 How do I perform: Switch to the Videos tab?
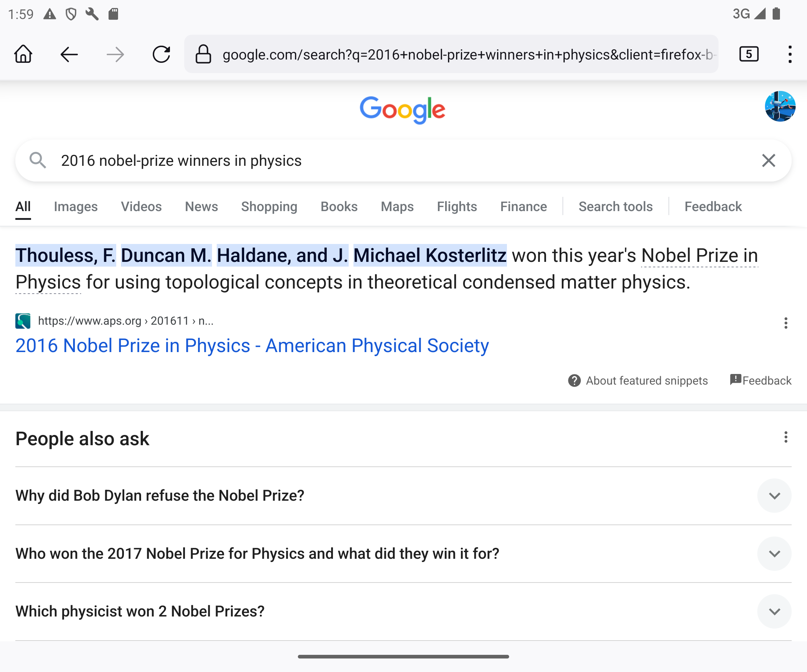(141, 207)
